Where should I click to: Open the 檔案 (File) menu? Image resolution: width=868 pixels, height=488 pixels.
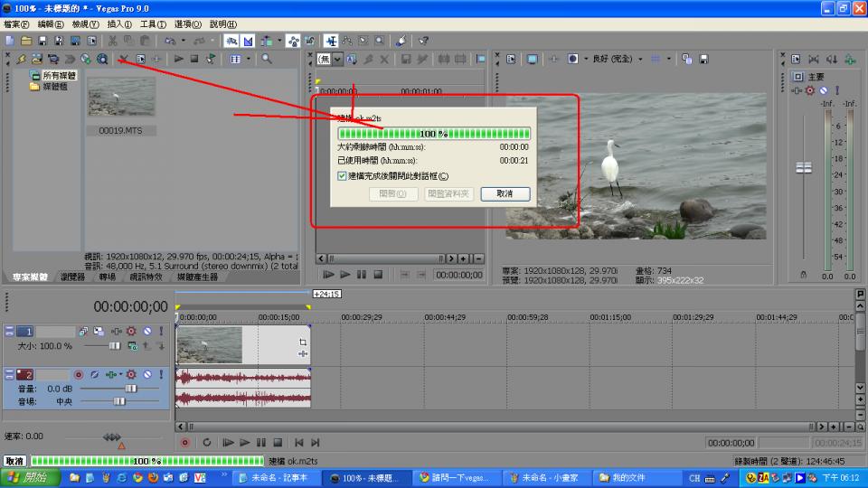coord(16,23)
